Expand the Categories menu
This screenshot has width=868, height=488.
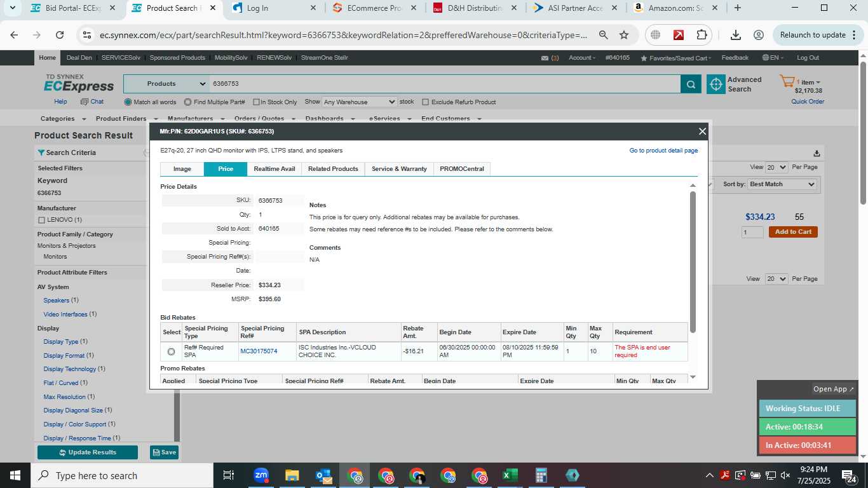click(x=62, y=119)
